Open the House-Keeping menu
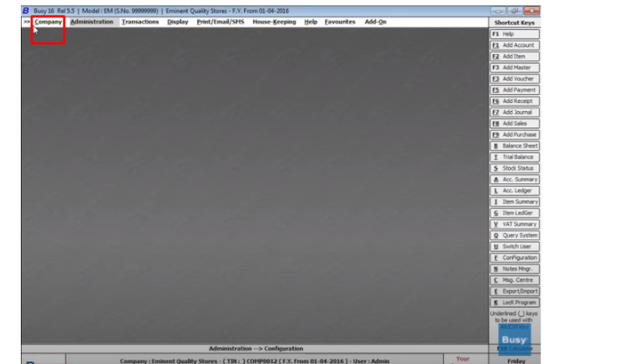The image size is (622, 364). (274, 22)
